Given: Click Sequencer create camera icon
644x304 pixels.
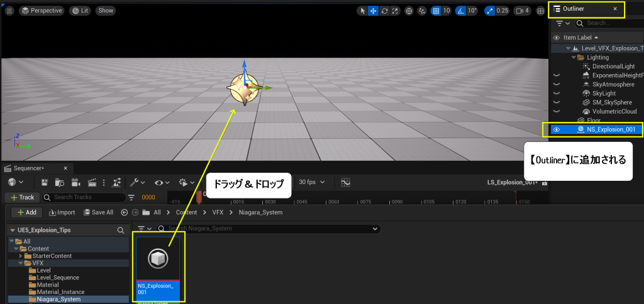Looking at the screenshot, I should (75, 182).
